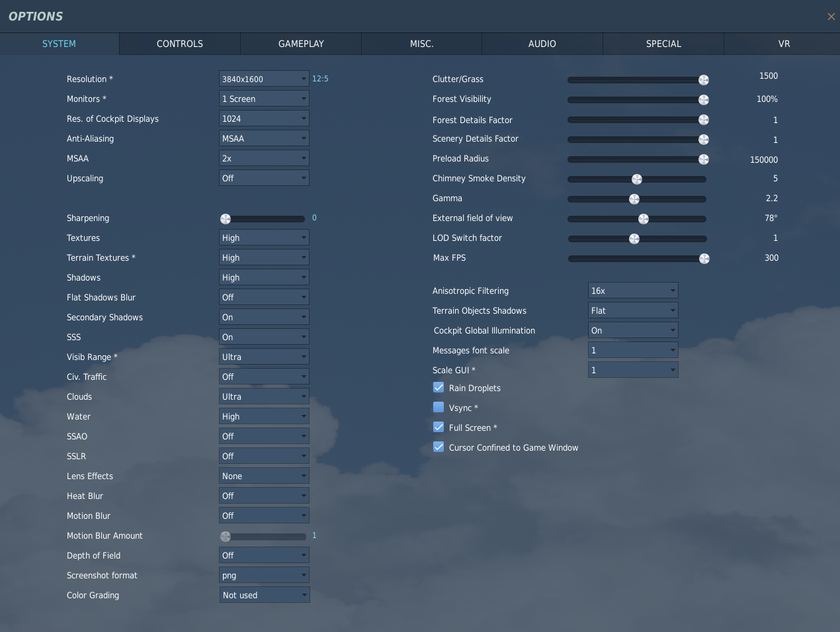This screenshot has width=840, height=632.
Task: Select the AUDIO tab
Action: [x=542, y=44]
